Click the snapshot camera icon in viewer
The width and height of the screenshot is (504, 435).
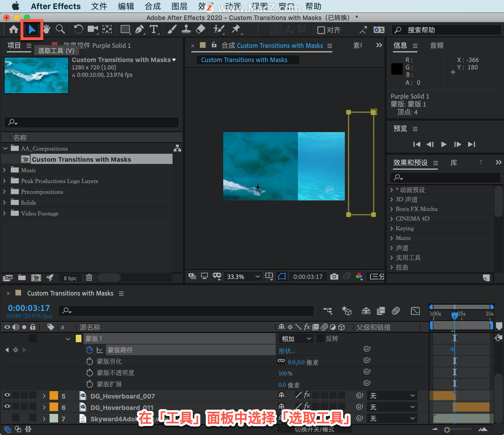click(334, 276)
